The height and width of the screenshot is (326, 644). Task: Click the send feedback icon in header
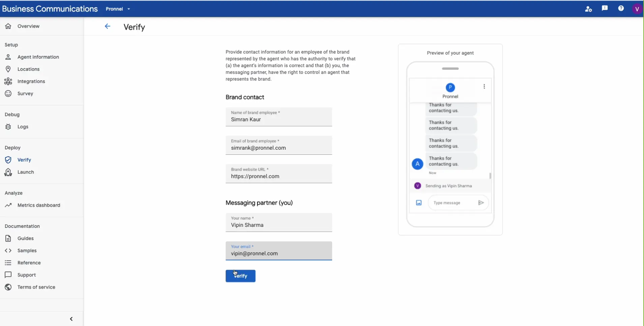pos(605,8)
